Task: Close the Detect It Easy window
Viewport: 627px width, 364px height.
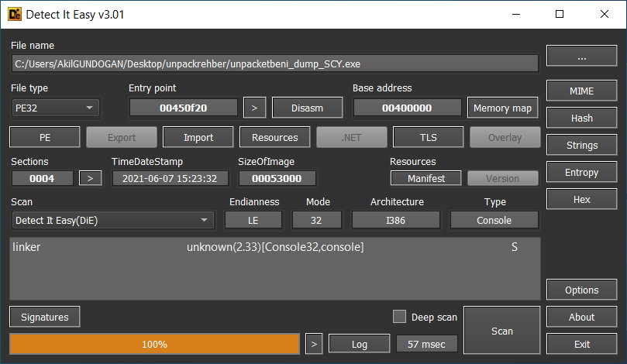Action: pos(605,15)
